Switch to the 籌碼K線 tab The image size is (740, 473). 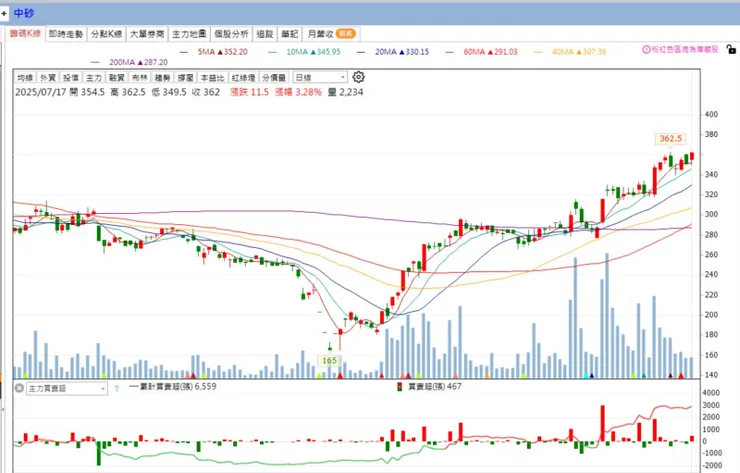(25, 34)
